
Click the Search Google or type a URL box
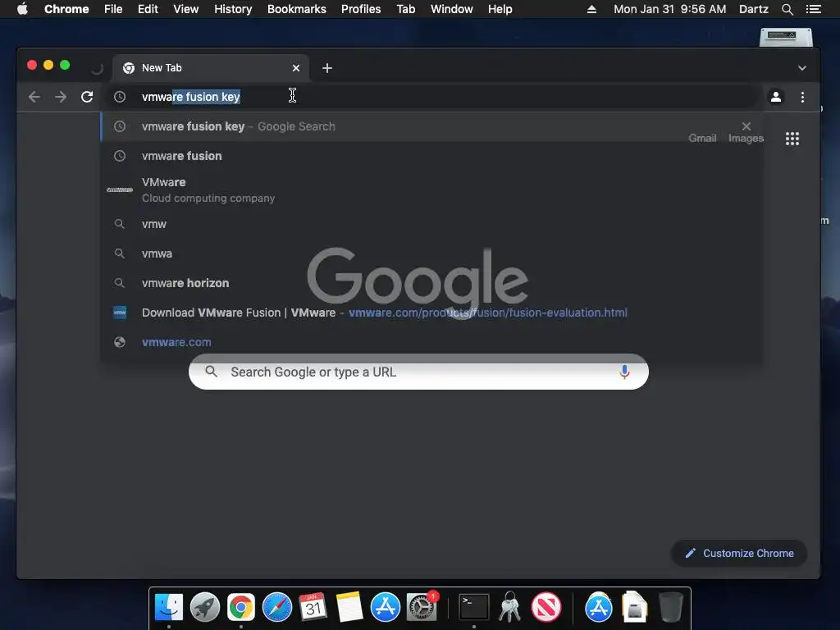[x=418, y=372]
